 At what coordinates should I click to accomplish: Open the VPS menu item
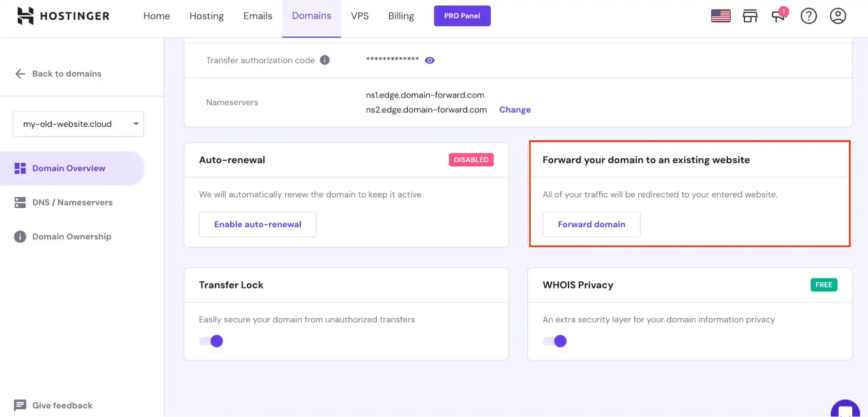click(360, 16)
